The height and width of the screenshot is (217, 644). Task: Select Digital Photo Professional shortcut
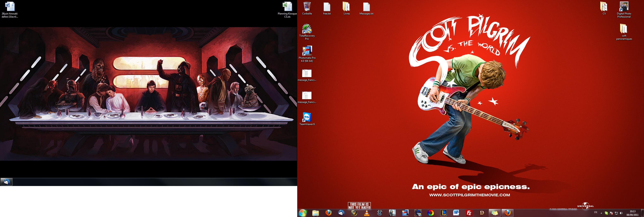624,10
